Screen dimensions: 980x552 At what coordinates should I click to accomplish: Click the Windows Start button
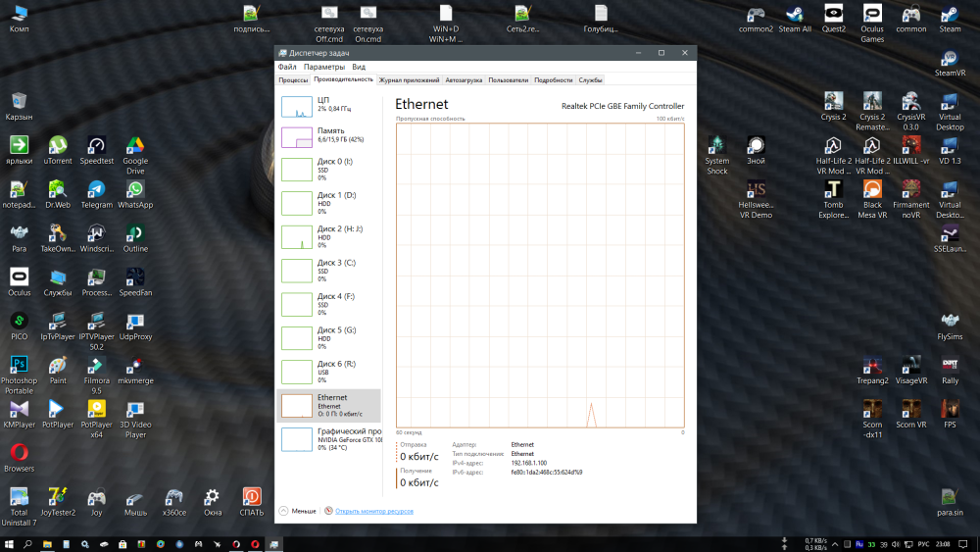tap(9, 543)
